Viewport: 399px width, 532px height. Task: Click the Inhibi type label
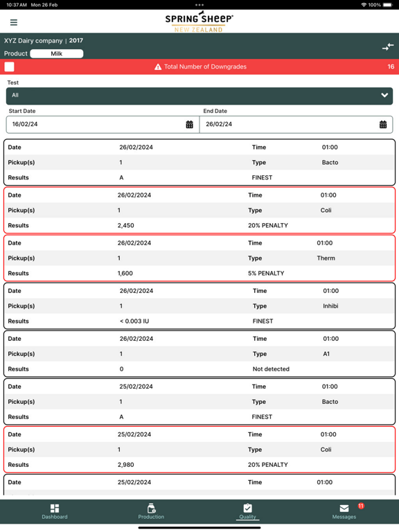tap(330, 306)
